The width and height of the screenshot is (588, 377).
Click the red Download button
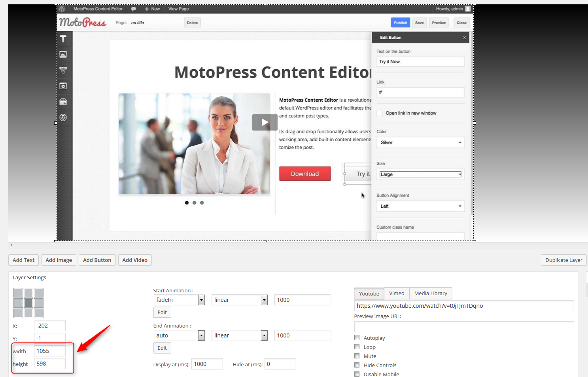(x=305, y=174)
